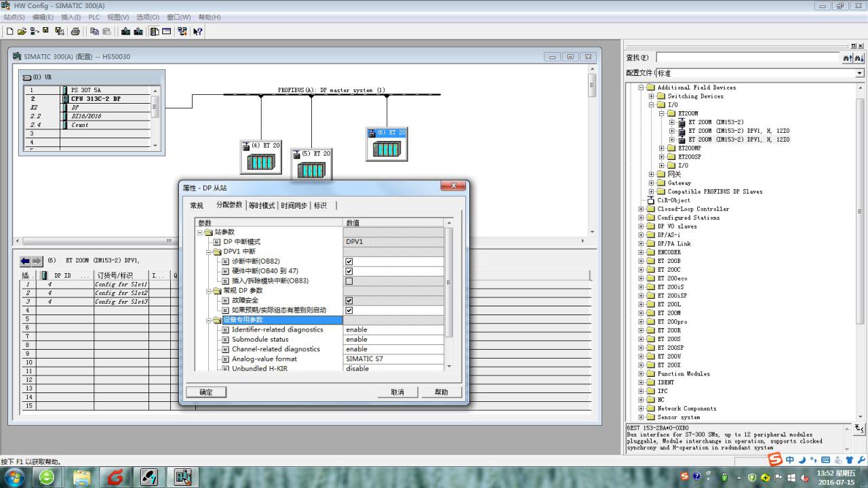Expand the ET200MP catalog folder
868x488 pixels.
pos(662,148)
